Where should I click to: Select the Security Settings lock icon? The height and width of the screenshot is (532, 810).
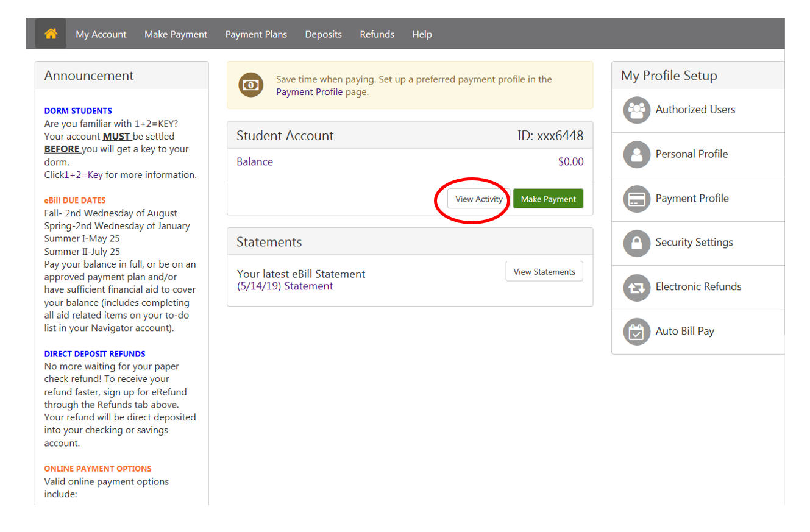637,243
